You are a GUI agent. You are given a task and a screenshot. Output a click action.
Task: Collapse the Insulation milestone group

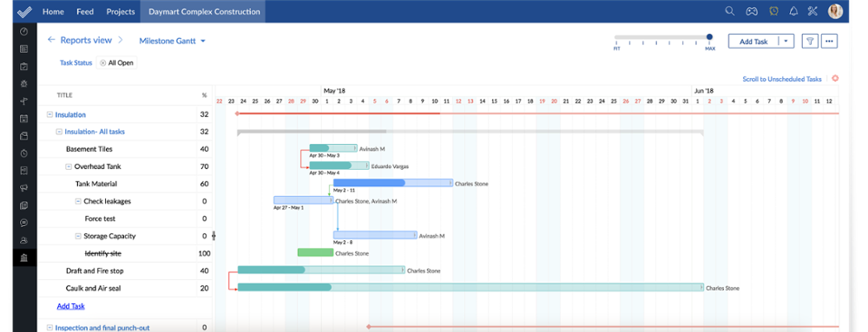[49, 114]
